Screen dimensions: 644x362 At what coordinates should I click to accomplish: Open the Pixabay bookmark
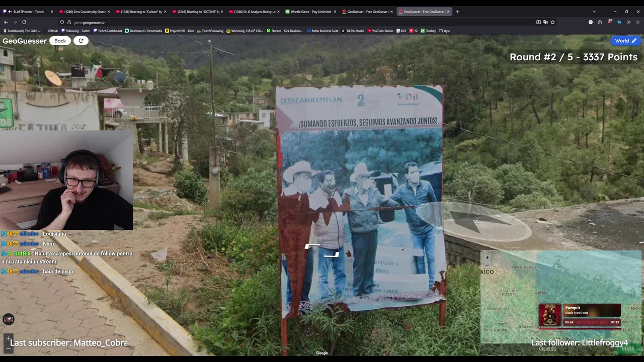point(428,31)
